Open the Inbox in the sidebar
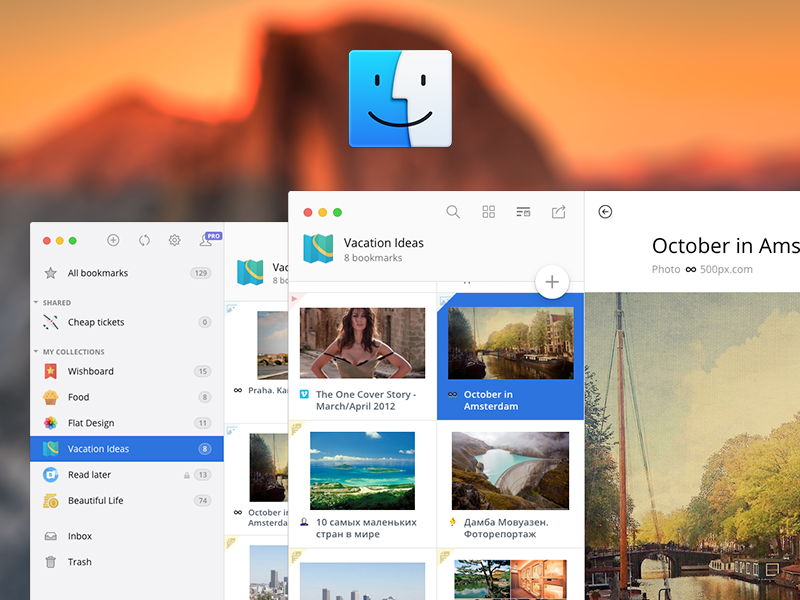The image size is (800, 600). [78, 535]
